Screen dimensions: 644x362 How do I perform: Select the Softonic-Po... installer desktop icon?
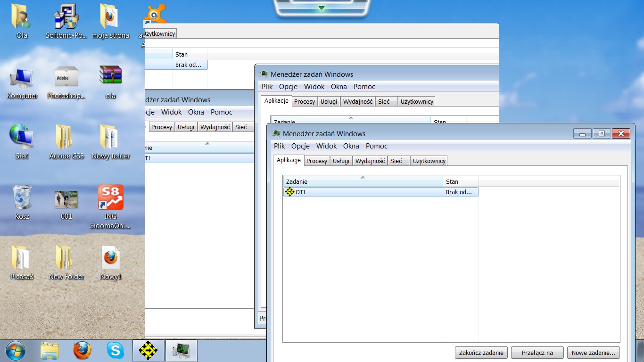[x=66, y=21]
